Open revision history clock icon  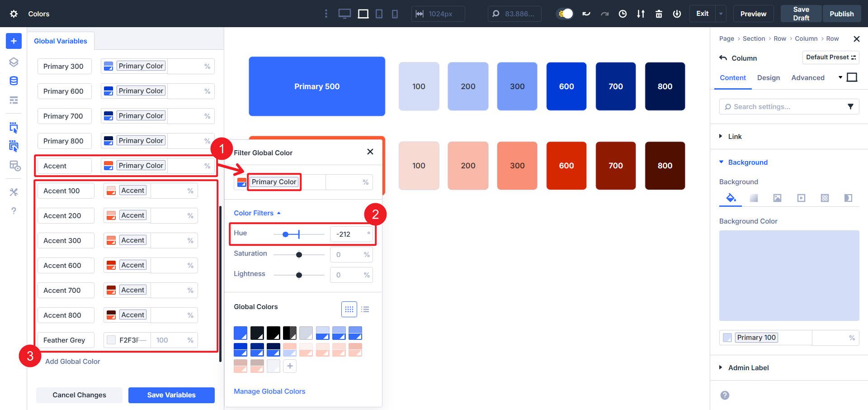(623, 14)
